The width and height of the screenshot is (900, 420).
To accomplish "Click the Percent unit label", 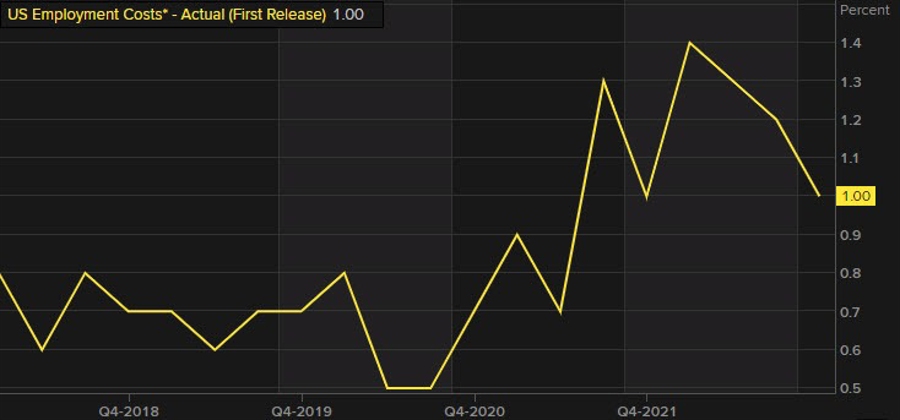I will [863, 10].
